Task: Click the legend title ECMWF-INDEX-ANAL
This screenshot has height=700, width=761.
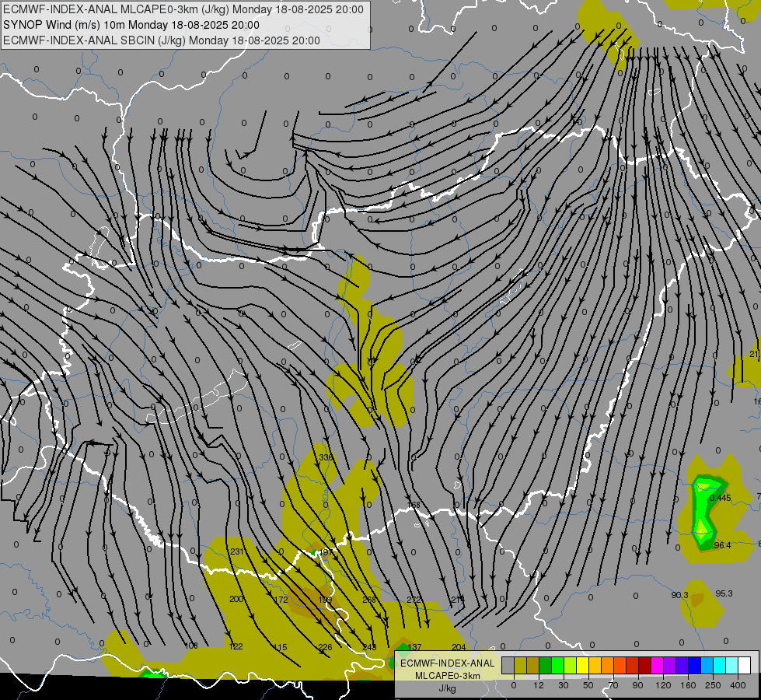Action: point(448,663)
